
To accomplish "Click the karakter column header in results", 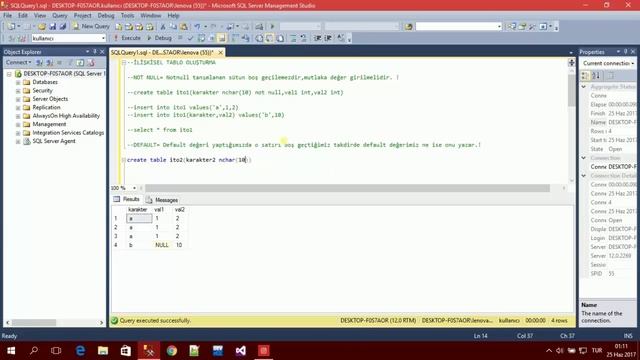I will [x=139, y=209].
